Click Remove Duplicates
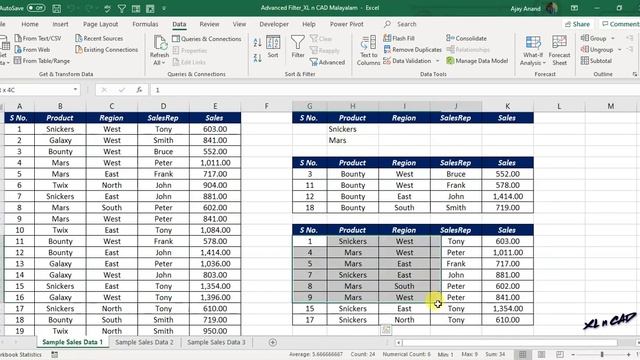The width and height of the screenshot is (640, 360). (x=412, y=49)
